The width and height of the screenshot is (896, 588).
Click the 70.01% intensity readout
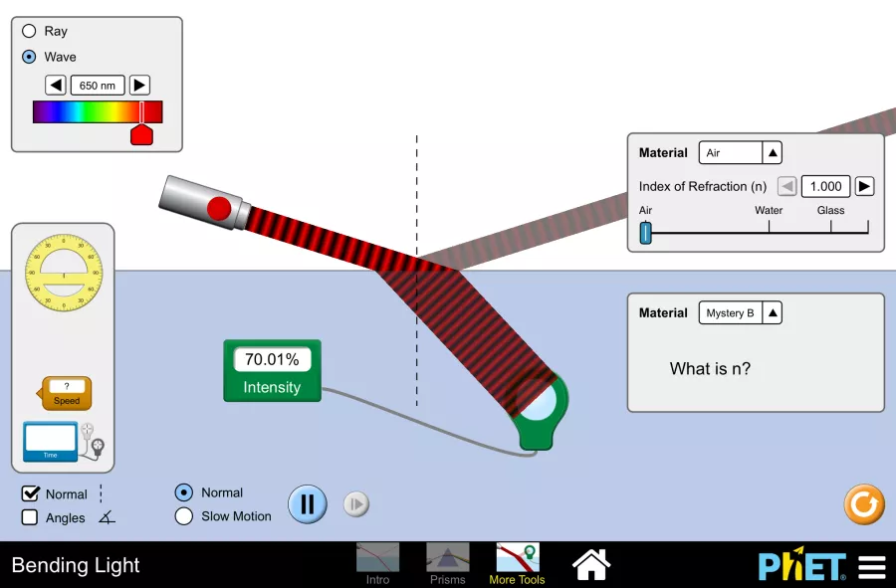(x=272, y=359)
